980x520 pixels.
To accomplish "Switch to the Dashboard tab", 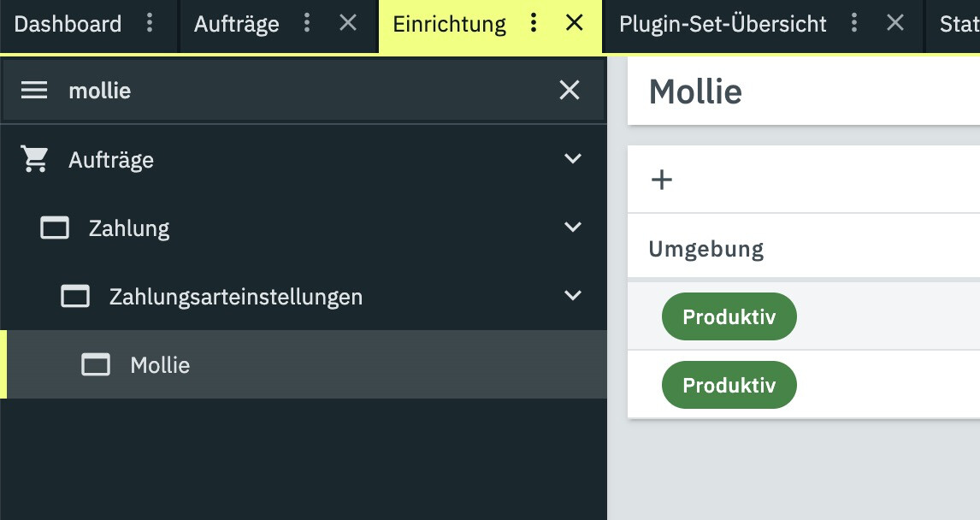I will [x=68, y=24].
